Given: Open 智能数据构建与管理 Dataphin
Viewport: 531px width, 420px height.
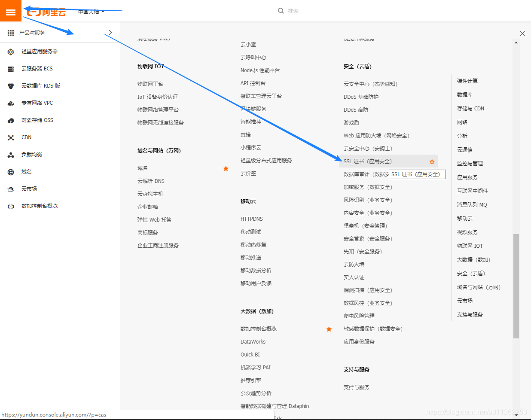Looking at the screenshot, I should [x=275, y=406].
